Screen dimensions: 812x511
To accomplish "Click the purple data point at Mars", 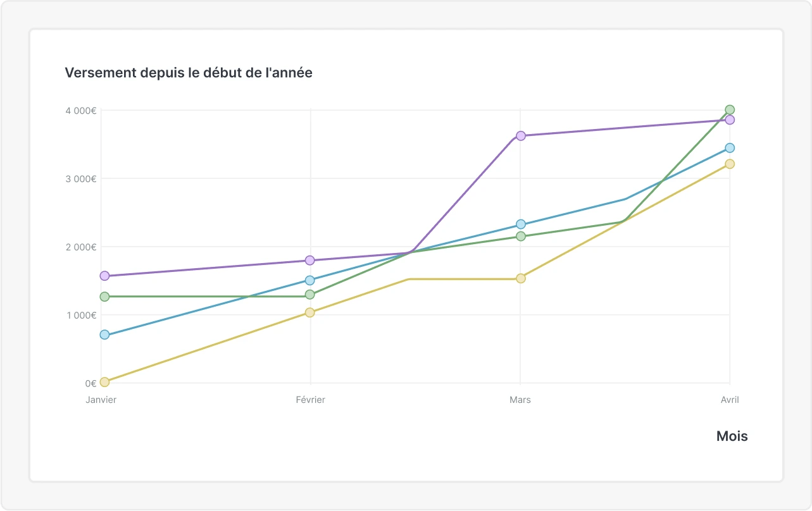I will [x=521, y=136].
